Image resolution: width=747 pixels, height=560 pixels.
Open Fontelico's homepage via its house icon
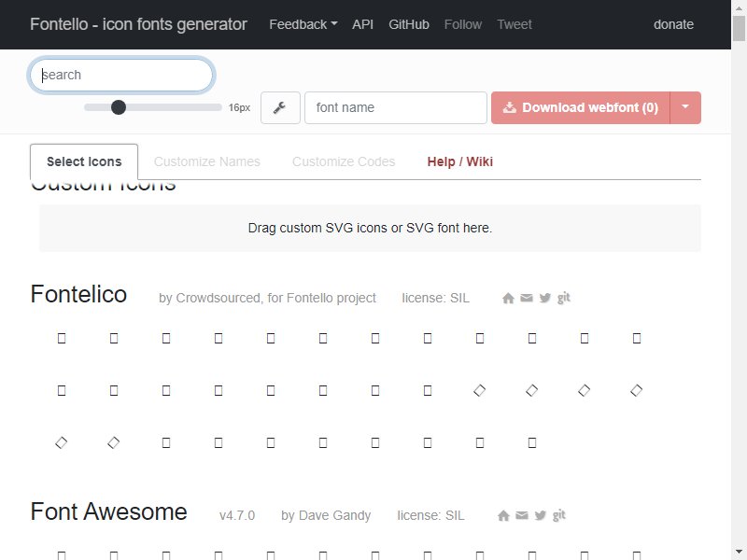pyautogui.click(x=508, y=298)
